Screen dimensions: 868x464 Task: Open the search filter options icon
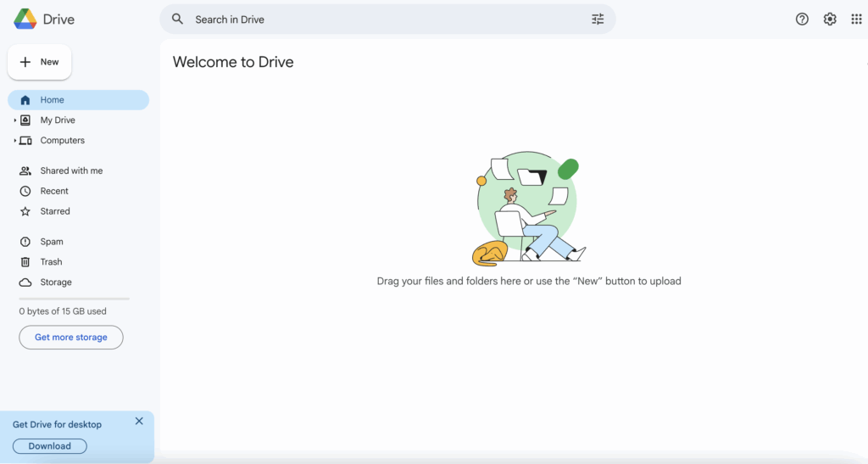[x=598, y=20]
